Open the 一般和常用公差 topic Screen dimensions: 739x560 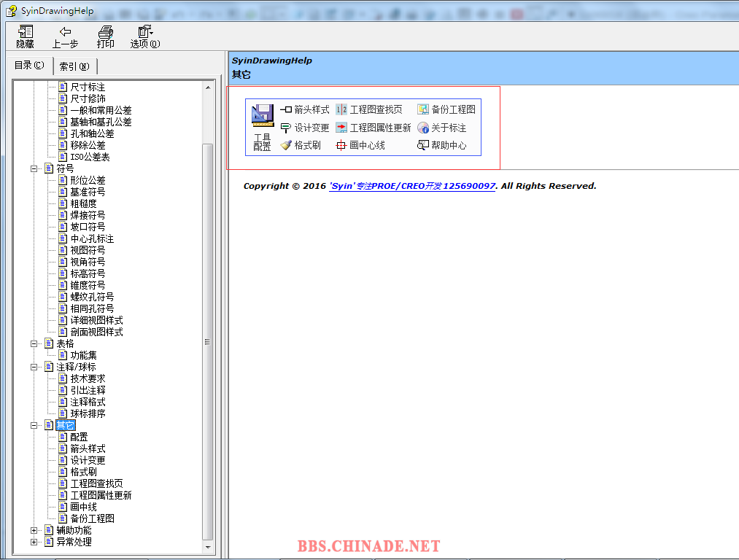[x=101, y=110]
